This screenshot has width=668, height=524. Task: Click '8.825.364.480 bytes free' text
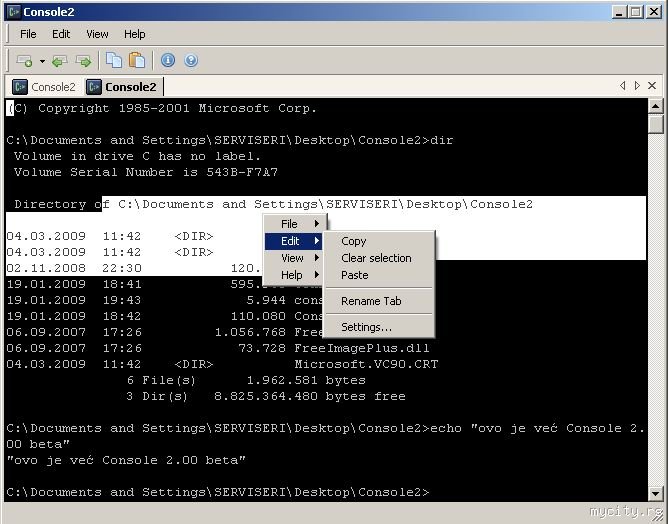point(310,397)
